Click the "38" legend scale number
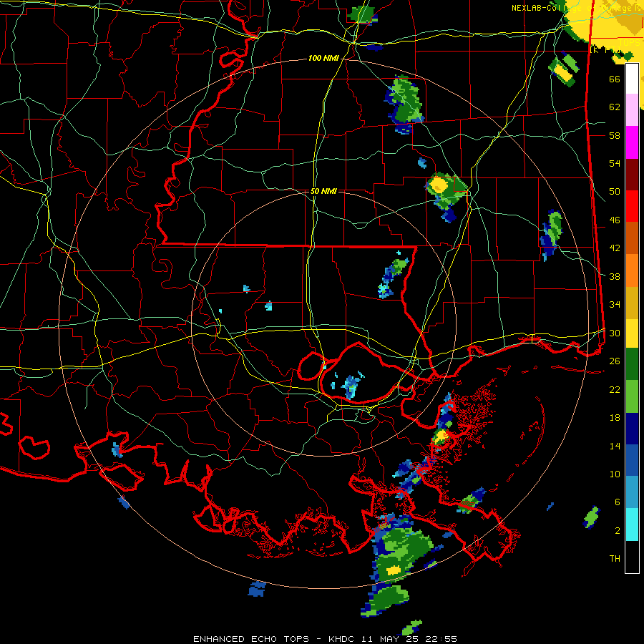The width and height of the screenshot is (644, 644). coord(615,276)
